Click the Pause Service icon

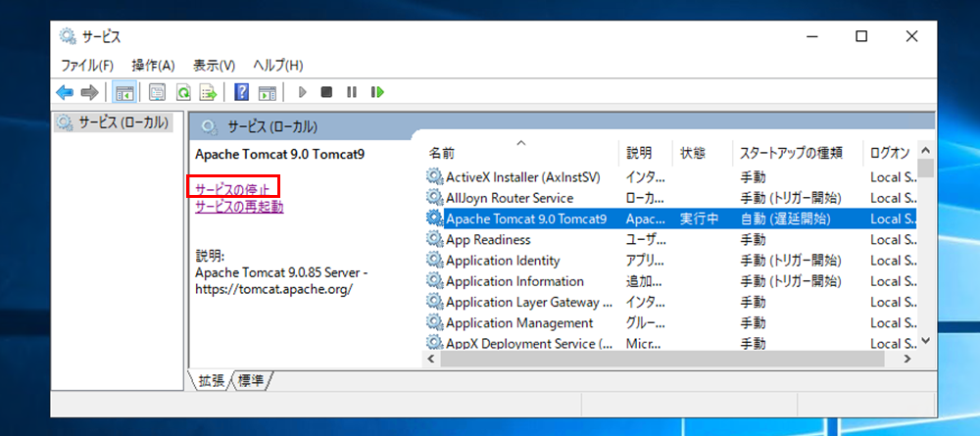tap(351, 92)
